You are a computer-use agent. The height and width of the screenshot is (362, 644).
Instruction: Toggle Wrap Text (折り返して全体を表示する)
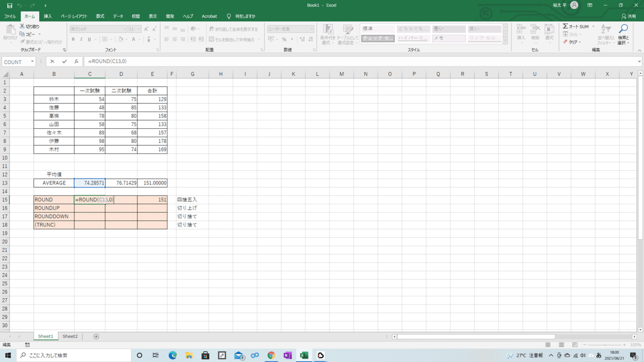click(233, 29)
